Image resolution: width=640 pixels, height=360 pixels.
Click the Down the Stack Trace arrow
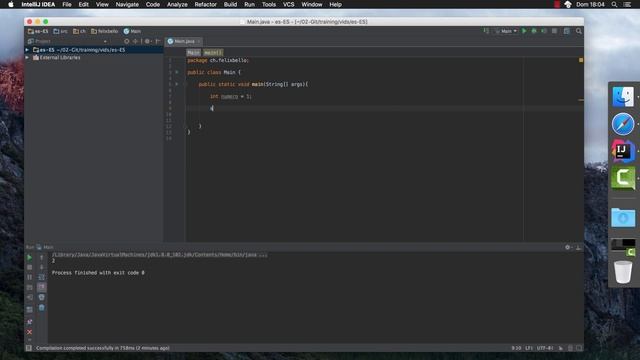(42, 267)
